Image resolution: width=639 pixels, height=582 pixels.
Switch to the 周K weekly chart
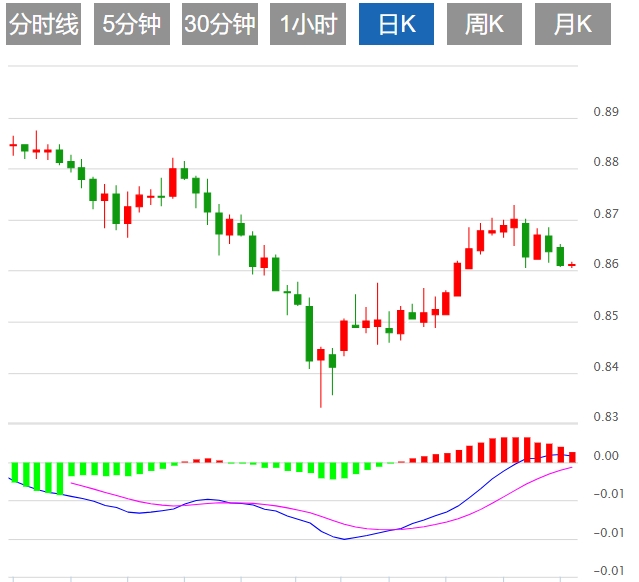[x=484, y=24]
